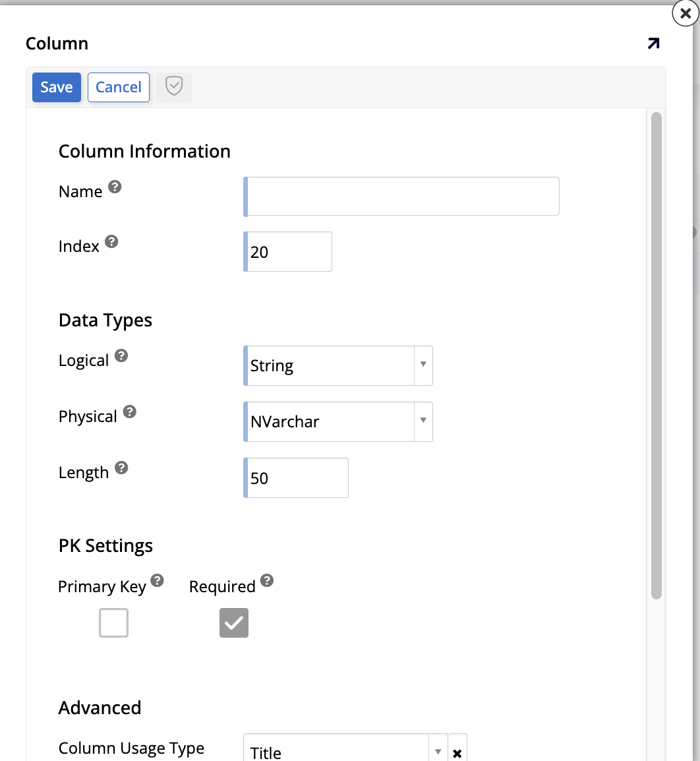Click into the Length field showing 50

297,478
